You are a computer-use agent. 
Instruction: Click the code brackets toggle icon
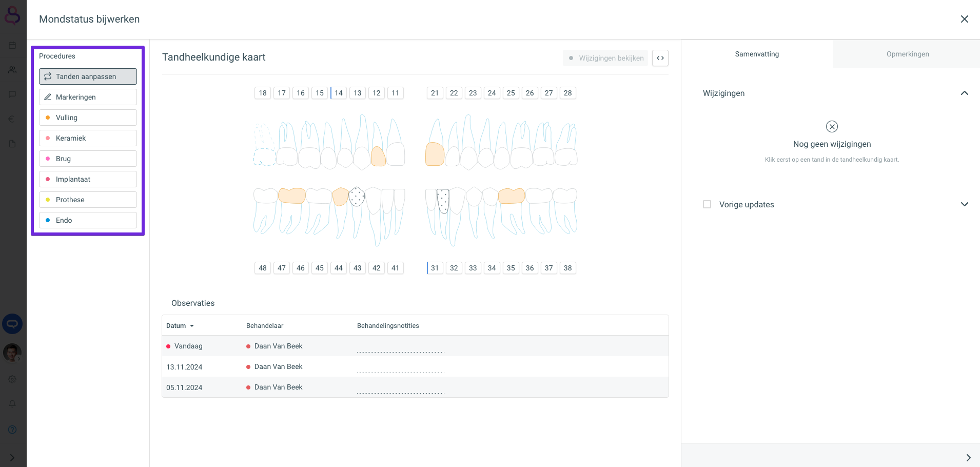tap(660, 58)
